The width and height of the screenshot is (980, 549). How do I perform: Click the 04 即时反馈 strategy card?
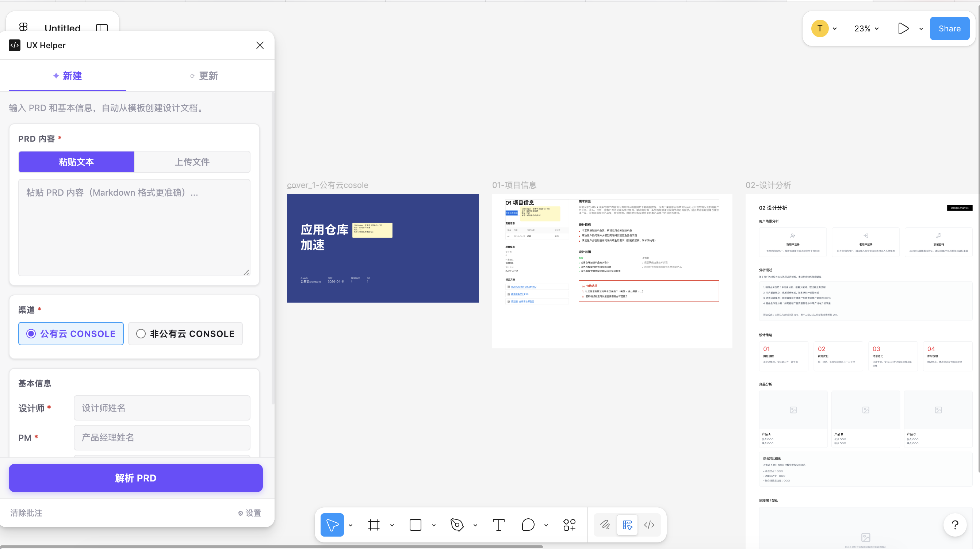tap(948, 356)
